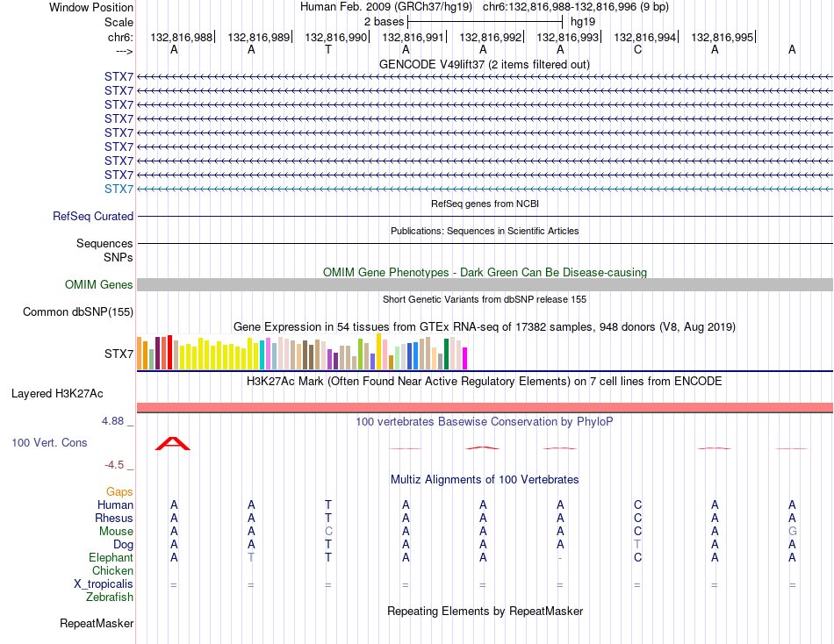
Task: Click the GENCODE V49lift37 track title
Action: [484, 64]
